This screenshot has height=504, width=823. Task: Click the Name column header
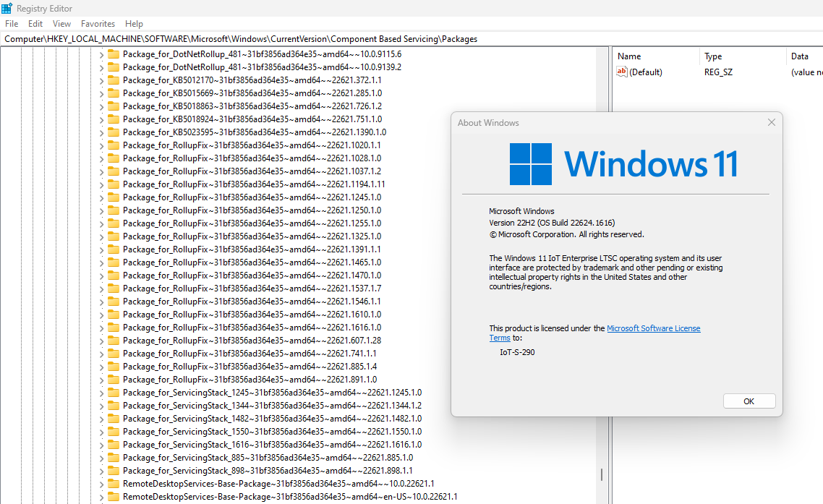pyautogui.click(x=629, y=56)
